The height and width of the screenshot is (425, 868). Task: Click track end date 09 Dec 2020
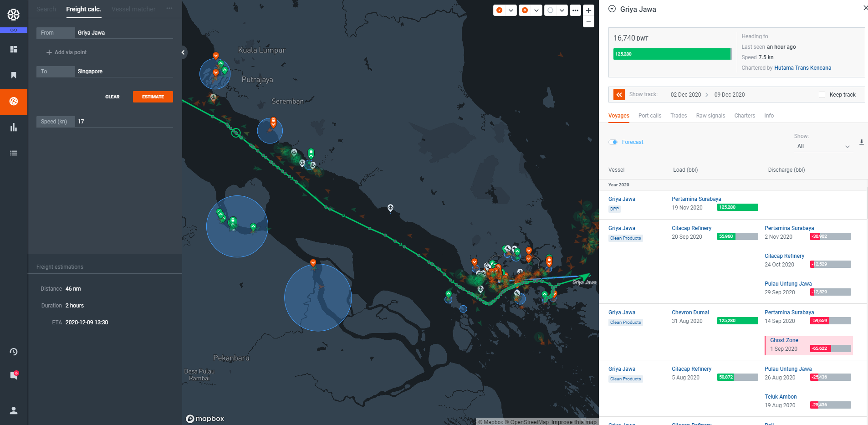tap(729, 95)
